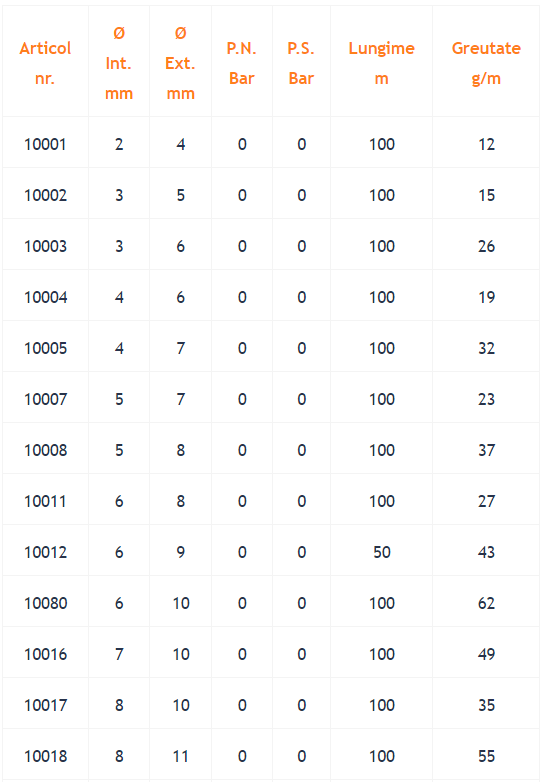
Task: Select article number 10007 cell
Action: pos(45,399)
